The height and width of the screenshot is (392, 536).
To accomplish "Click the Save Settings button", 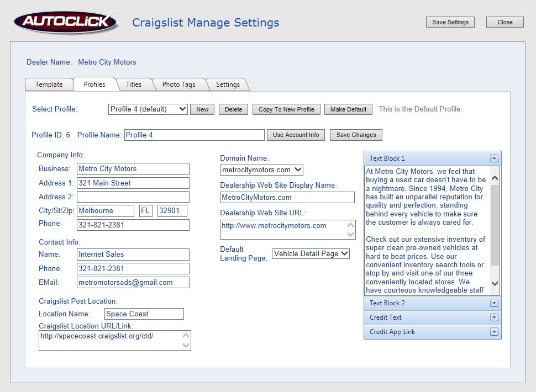I will pyautogui.click(x=450, y=22).
